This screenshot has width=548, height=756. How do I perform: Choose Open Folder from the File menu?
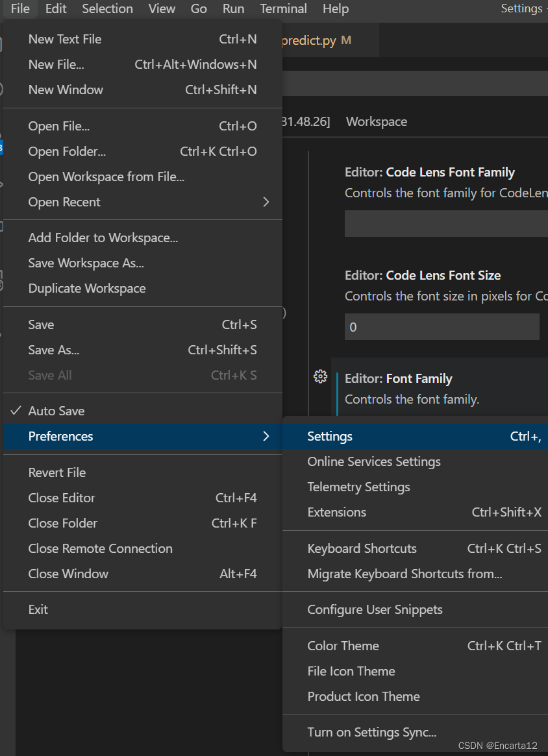[x=66, y=151]
